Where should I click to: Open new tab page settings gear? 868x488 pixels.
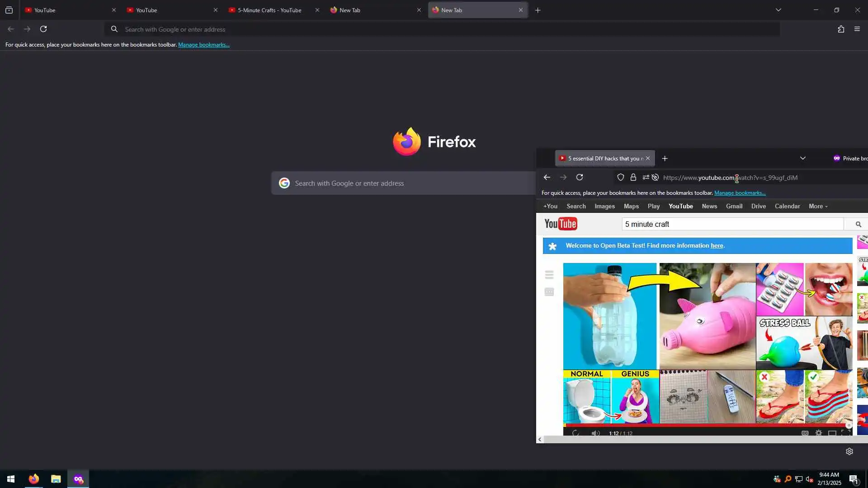(849, 451)
